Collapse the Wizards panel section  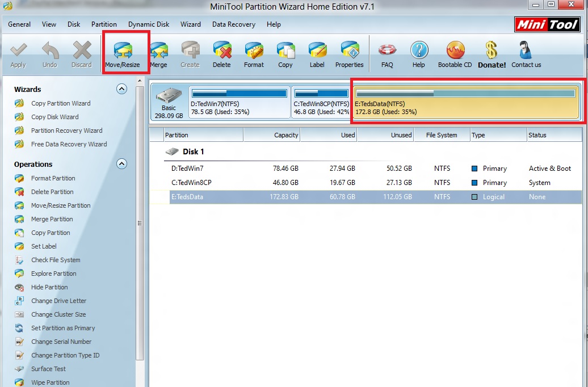(121, 89)
